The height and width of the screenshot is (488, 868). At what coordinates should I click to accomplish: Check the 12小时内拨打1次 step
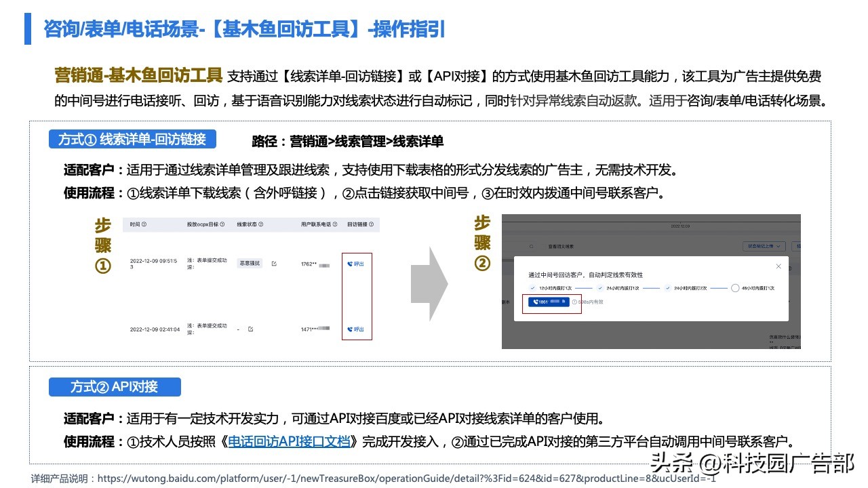532,288
